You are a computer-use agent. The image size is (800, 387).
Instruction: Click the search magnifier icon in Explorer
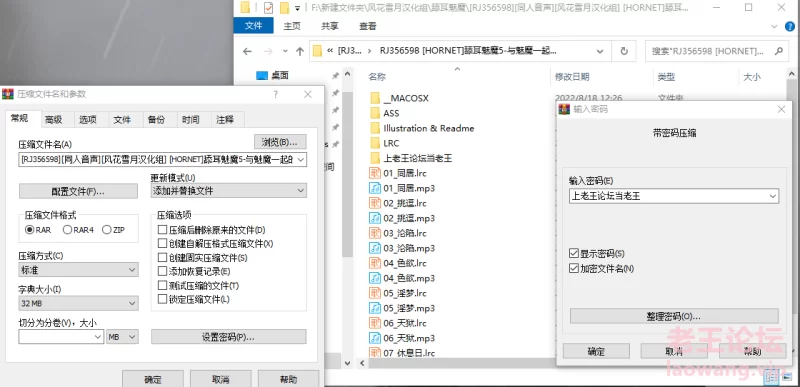[x=779, y=51]
